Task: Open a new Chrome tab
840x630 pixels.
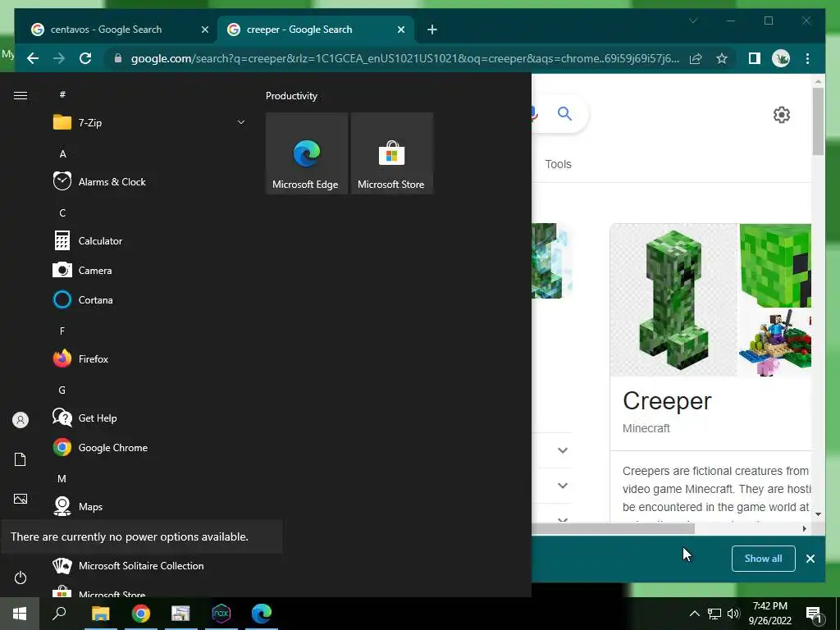Action: (432, 30)
